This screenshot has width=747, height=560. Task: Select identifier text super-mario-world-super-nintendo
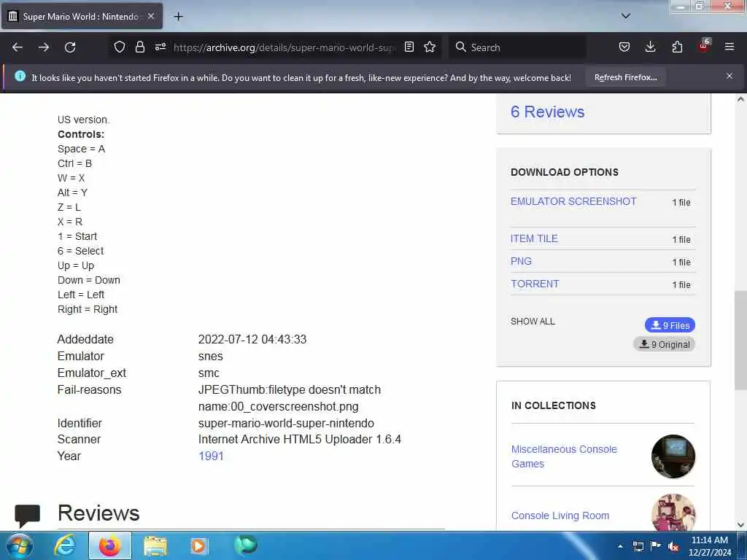click(x=286, y=423)
